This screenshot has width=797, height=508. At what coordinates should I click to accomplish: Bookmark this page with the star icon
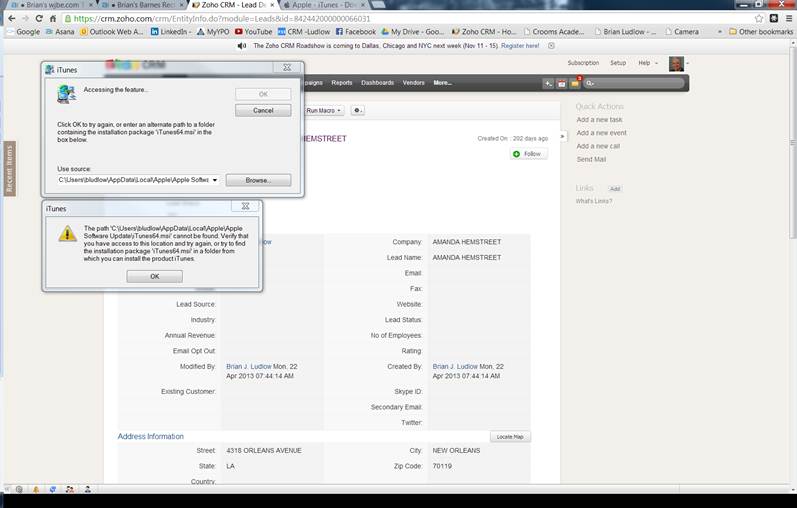[759, 18]
